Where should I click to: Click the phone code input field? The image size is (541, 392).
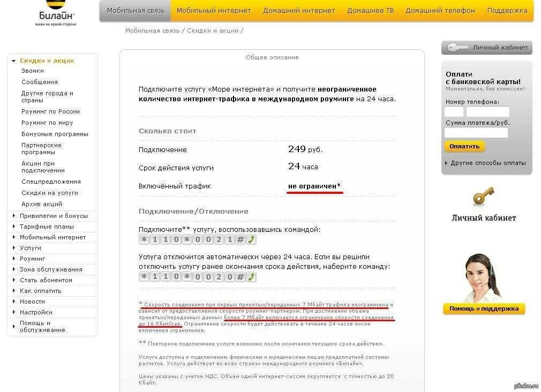454,112
